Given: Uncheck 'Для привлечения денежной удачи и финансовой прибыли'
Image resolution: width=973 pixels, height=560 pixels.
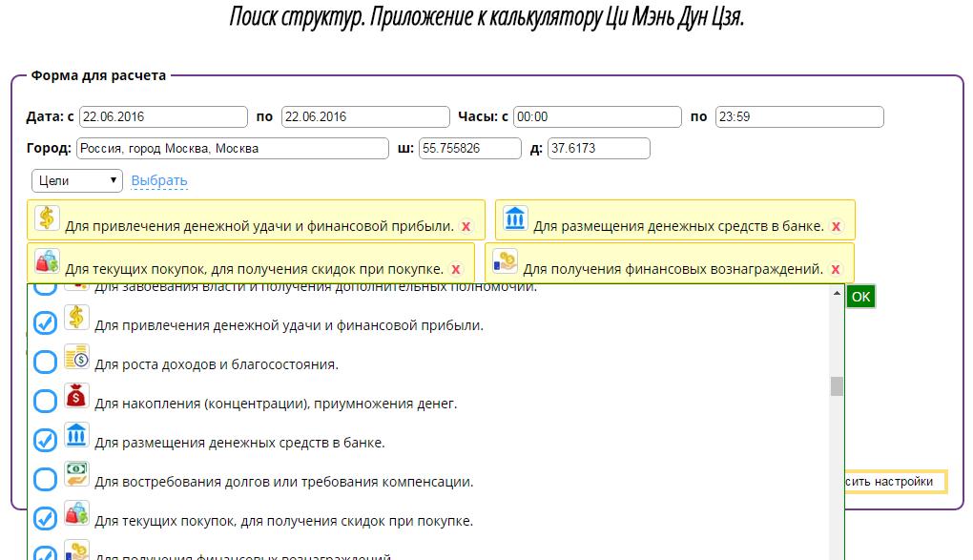Looking at the screenshot, I should click(45, 322).
